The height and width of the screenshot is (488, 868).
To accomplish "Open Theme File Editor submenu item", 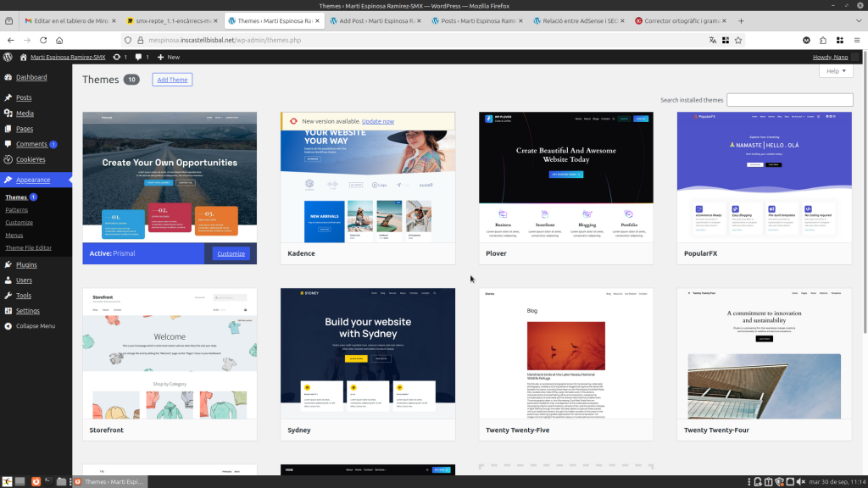I will tap(29, 247).
